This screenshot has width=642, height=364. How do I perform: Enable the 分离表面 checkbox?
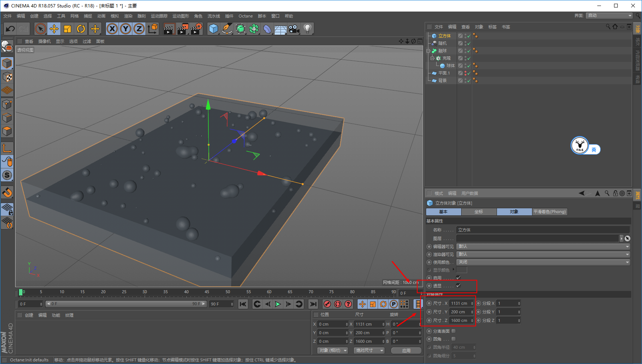[454, 331]
